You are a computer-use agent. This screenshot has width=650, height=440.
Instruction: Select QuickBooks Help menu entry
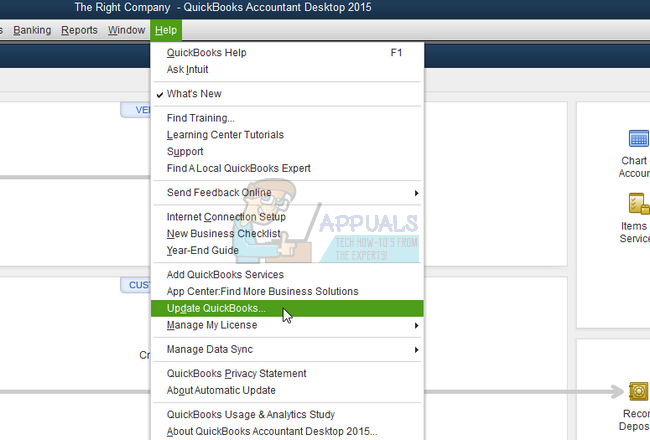click(287, 53)
